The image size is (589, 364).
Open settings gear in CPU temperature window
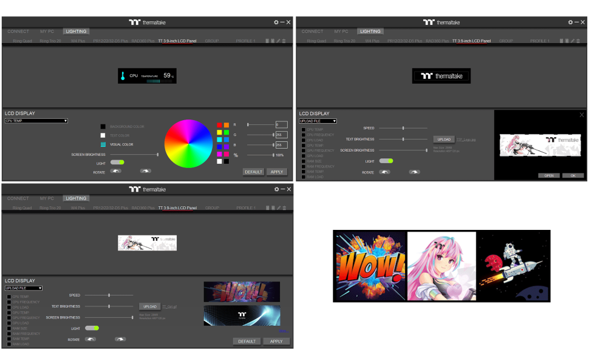(x=276, y=22)
